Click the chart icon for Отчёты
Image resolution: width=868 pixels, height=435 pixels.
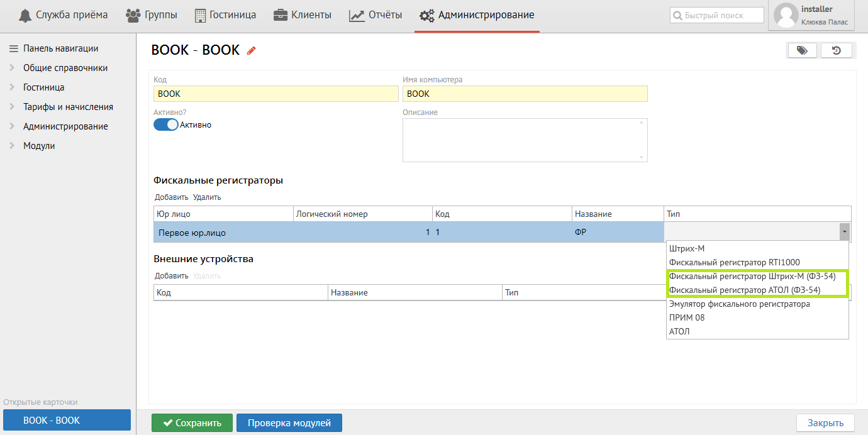point(357,15)
